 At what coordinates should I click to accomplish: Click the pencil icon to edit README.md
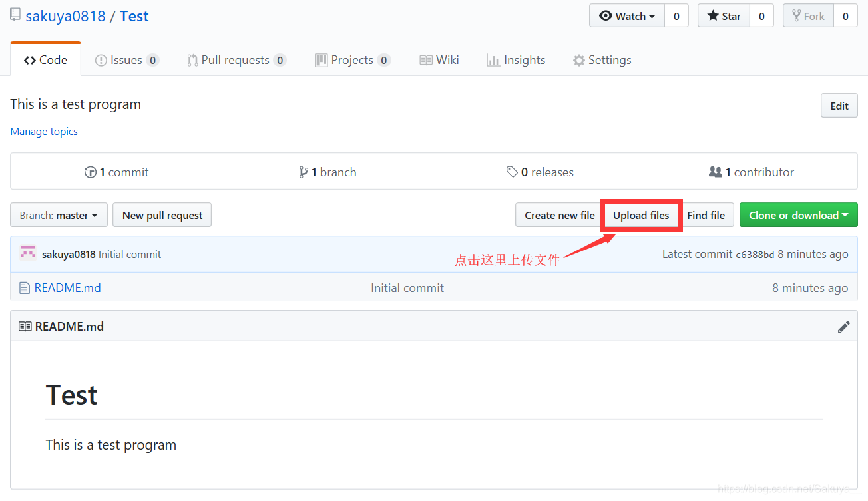844,327
